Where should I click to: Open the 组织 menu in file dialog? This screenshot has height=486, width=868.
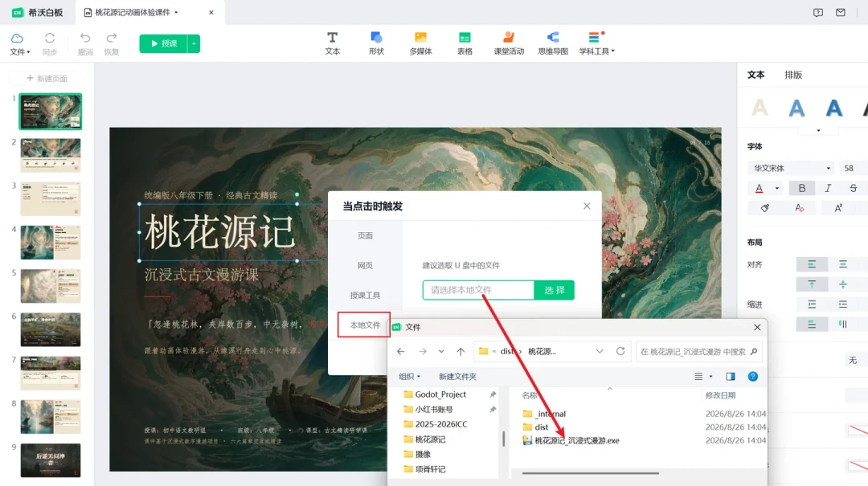410,377
